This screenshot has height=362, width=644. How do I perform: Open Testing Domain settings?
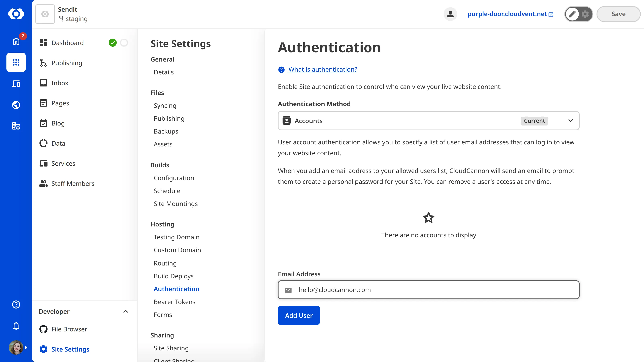tap(176, 237)
